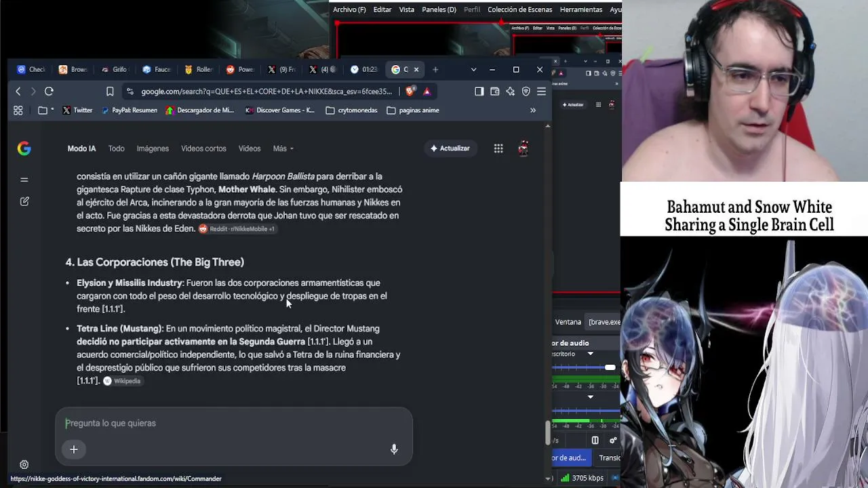
Task: Click the OBS Escritorio volume slider
Action: tap(584, 367)
